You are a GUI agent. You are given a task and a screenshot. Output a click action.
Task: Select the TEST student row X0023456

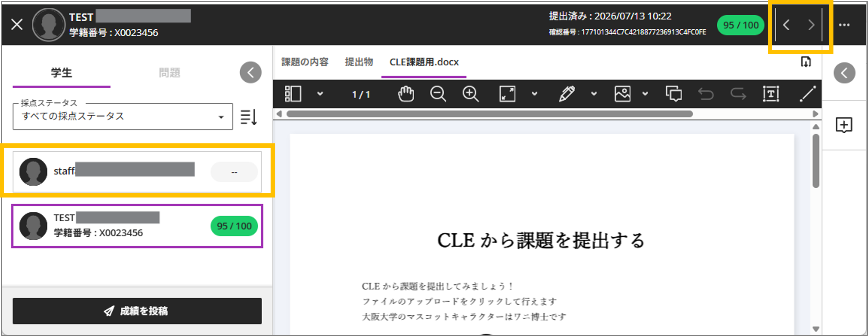pyautogui.click(x=137, y=226)
